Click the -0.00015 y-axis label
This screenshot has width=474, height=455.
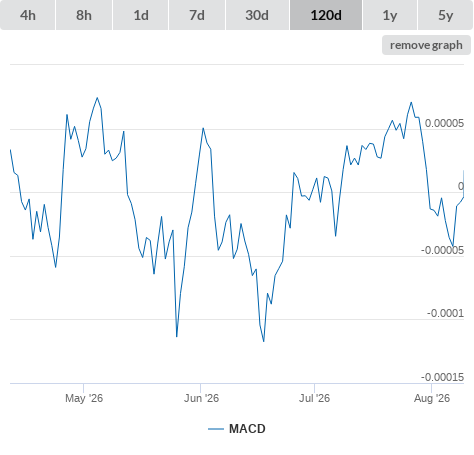tap(442, 377)
